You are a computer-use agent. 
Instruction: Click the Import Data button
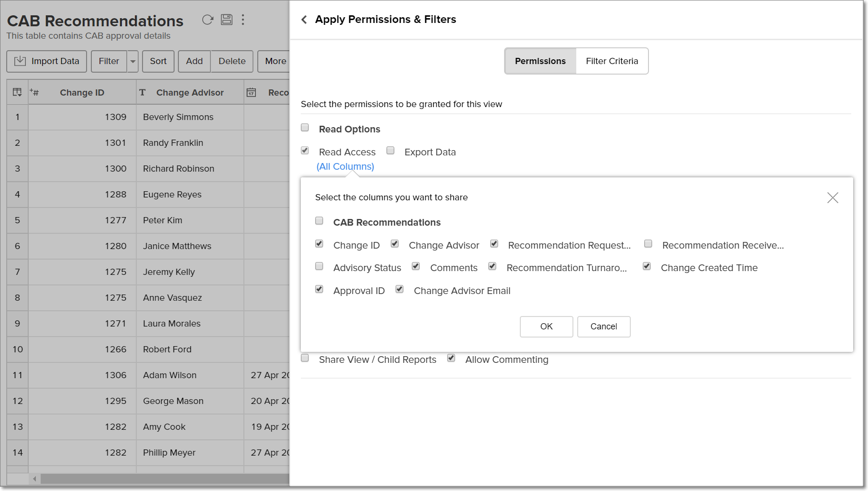pos(46,61)
